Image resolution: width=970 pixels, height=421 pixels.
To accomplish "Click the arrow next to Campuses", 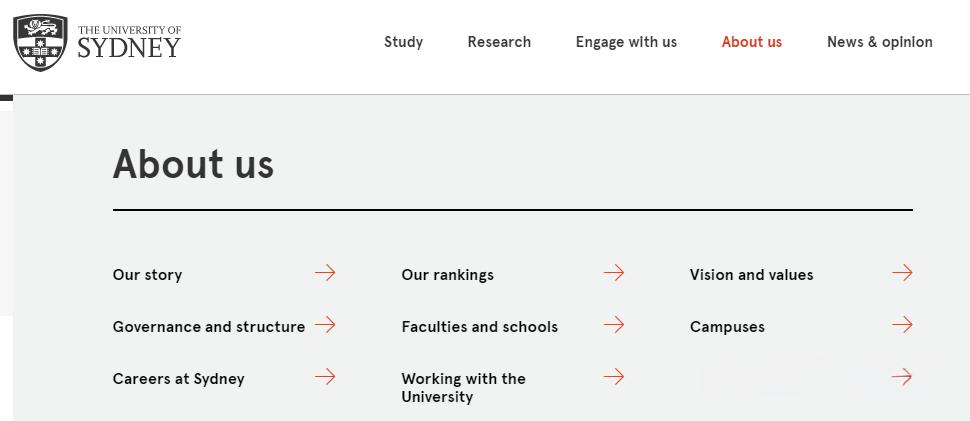I will 902,325.
